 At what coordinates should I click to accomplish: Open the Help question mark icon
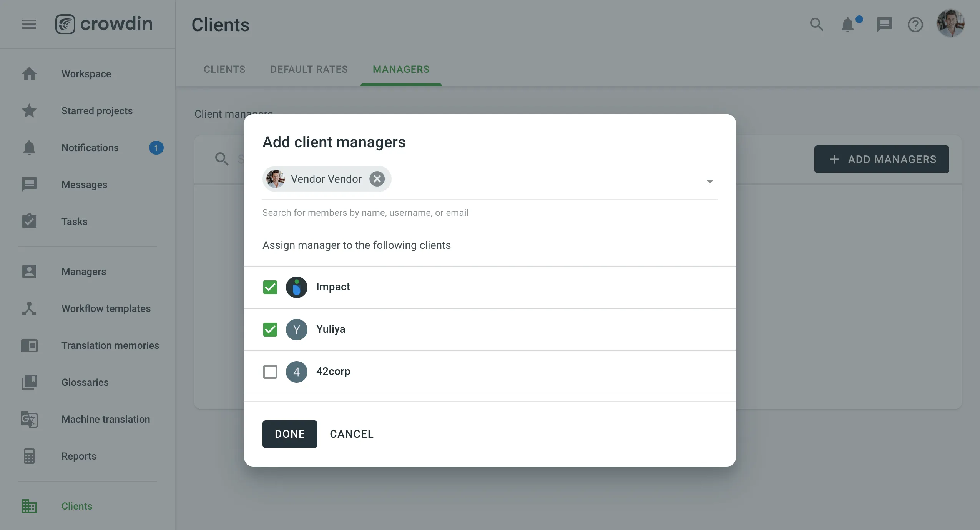[x=915, y=24]
